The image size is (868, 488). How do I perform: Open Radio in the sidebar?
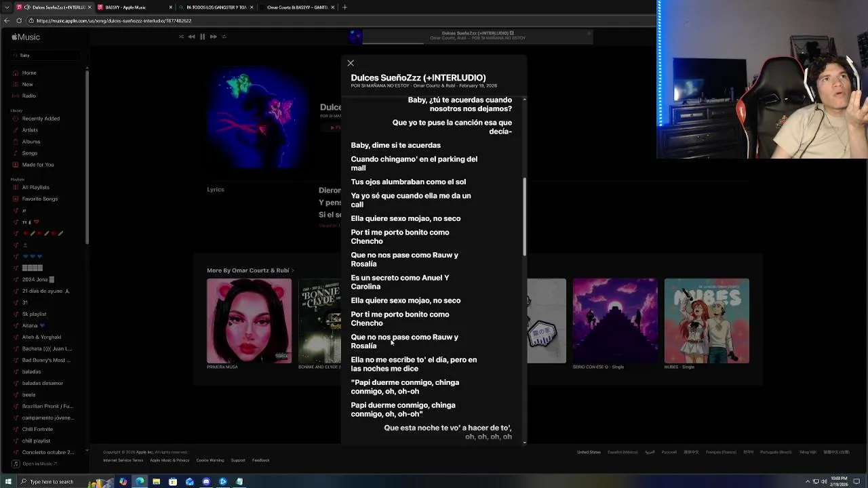point(28,96)
